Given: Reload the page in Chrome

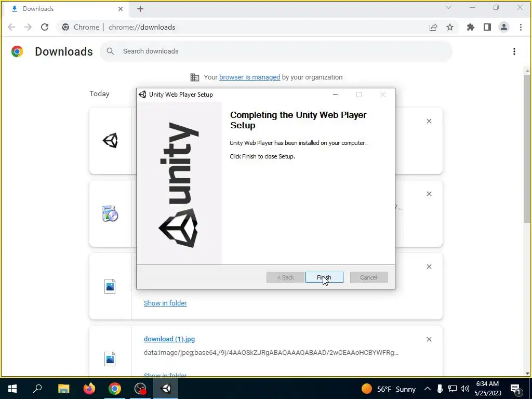Looking at the screenshot, I should [x=45, y=27].
